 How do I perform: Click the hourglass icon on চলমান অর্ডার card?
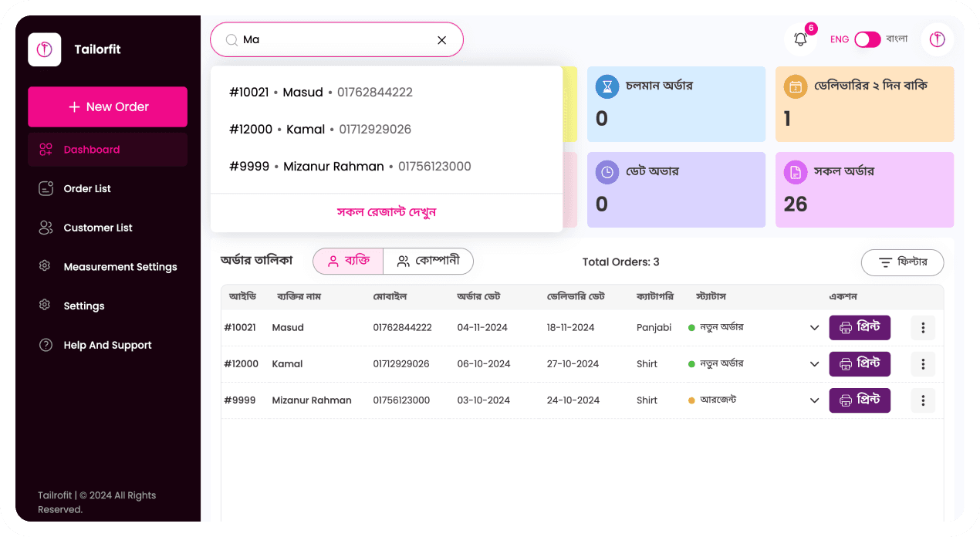(x=607, y=86)
